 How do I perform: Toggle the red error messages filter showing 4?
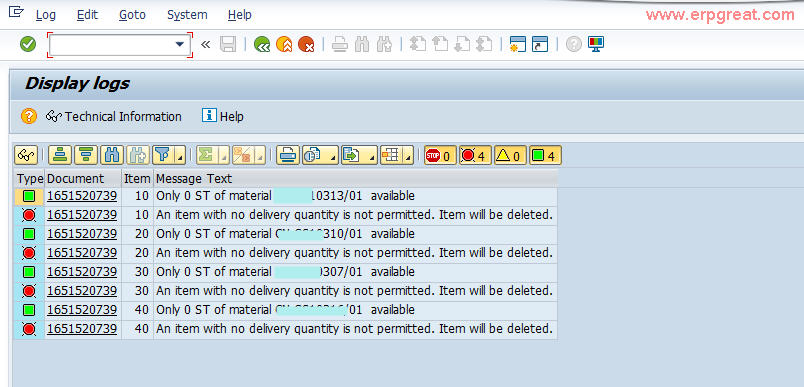(474, 155)
